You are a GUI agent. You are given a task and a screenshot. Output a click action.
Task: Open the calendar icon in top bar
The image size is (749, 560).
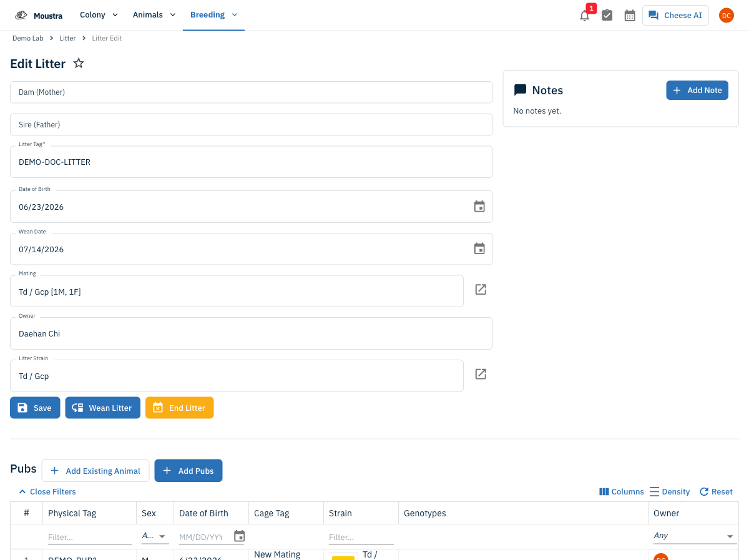[630, 16]
